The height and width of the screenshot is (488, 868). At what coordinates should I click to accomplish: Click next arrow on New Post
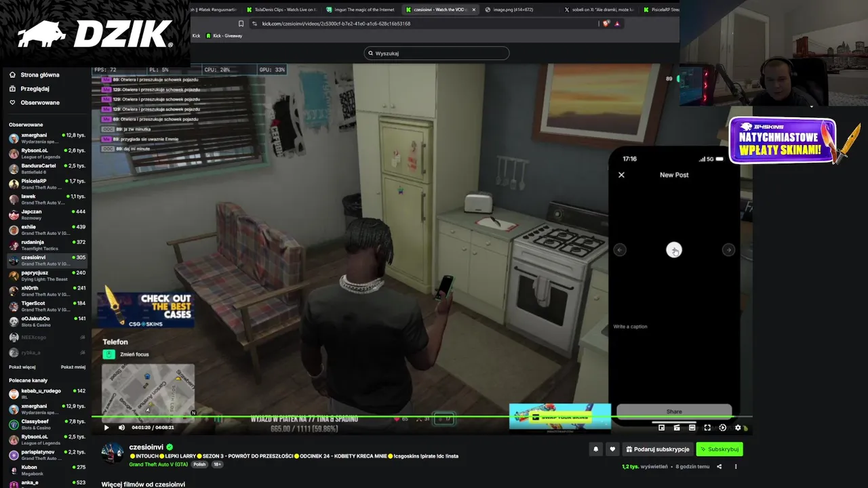[728, 250]
